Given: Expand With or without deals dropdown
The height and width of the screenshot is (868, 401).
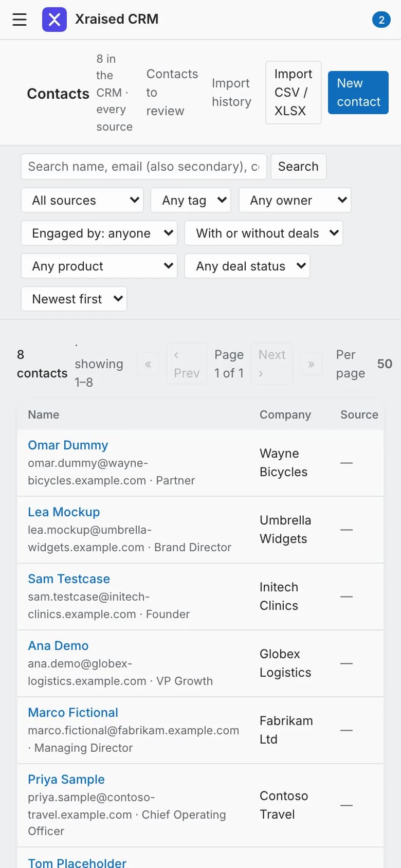Looking at the screenshot, I should (264, 233).
